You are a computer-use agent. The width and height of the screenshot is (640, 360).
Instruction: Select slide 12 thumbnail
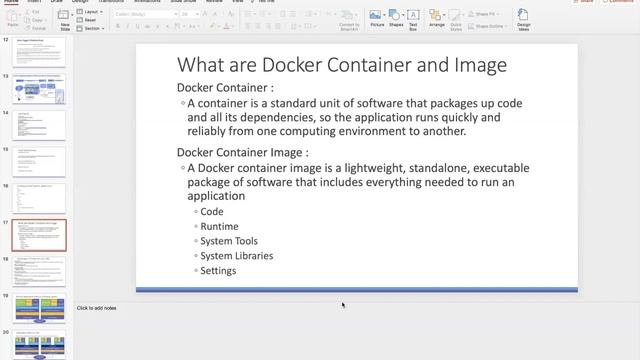[39, 52]
